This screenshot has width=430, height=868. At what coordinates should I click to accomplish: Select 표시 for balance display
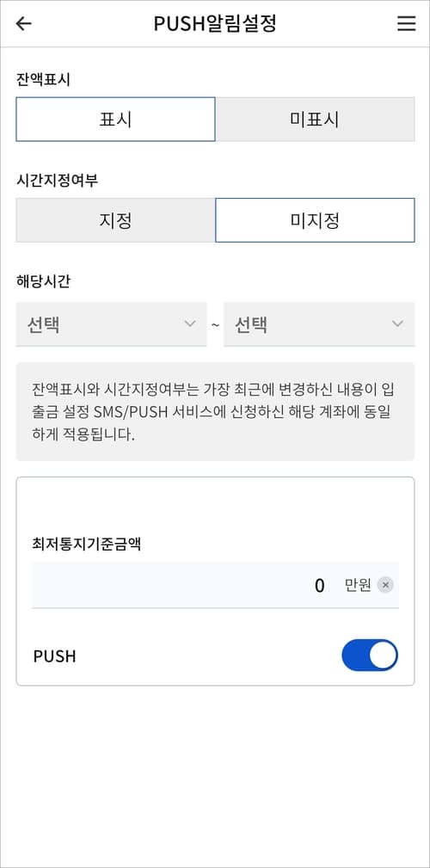pyautogui.click(x=115, y=120)
